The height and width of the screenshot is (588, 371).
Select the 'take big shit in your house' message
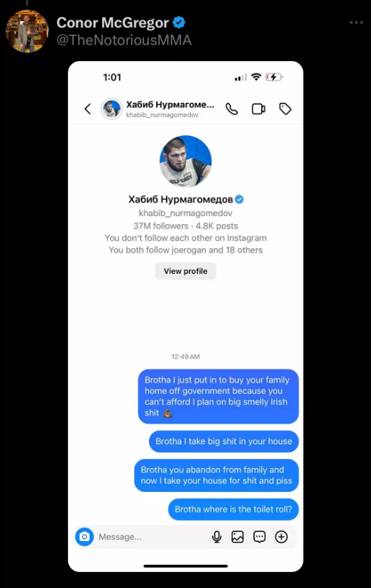click(224, 442)
